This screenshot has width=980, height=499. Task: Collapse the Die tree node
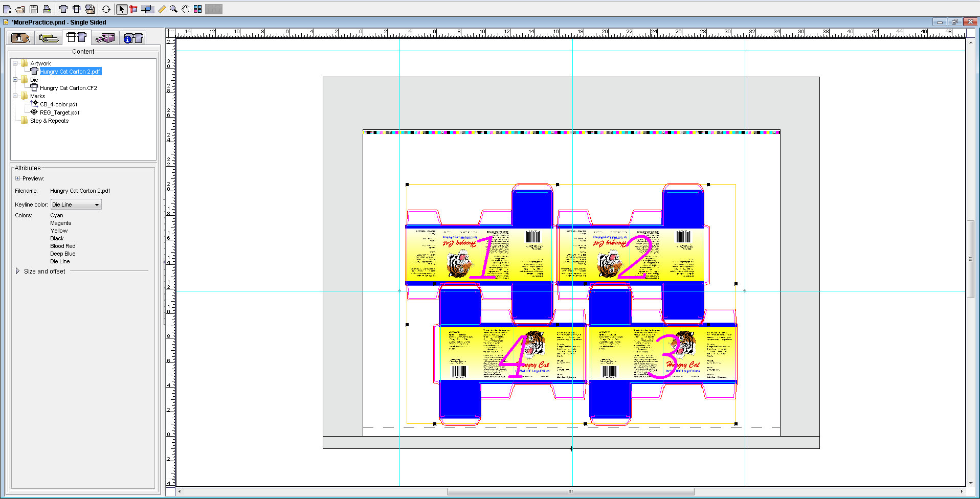point(15,80)
